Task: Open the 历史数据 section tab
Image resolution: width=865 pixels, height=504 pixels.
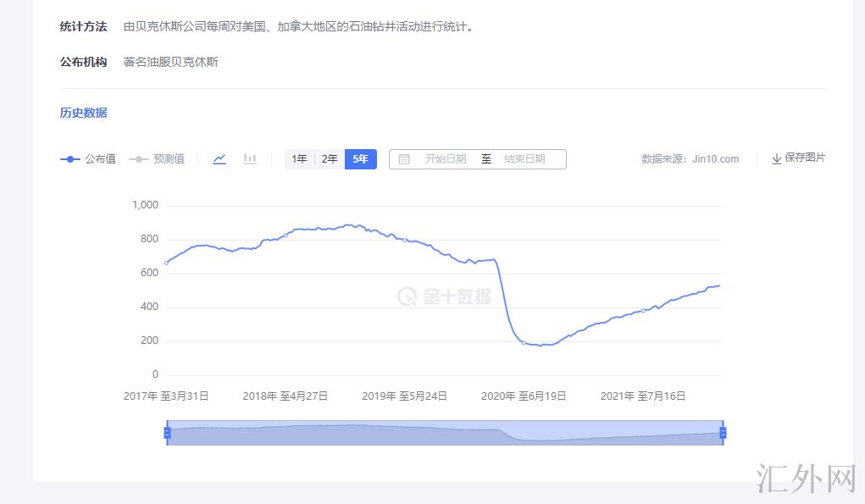Action: (83, 113)
